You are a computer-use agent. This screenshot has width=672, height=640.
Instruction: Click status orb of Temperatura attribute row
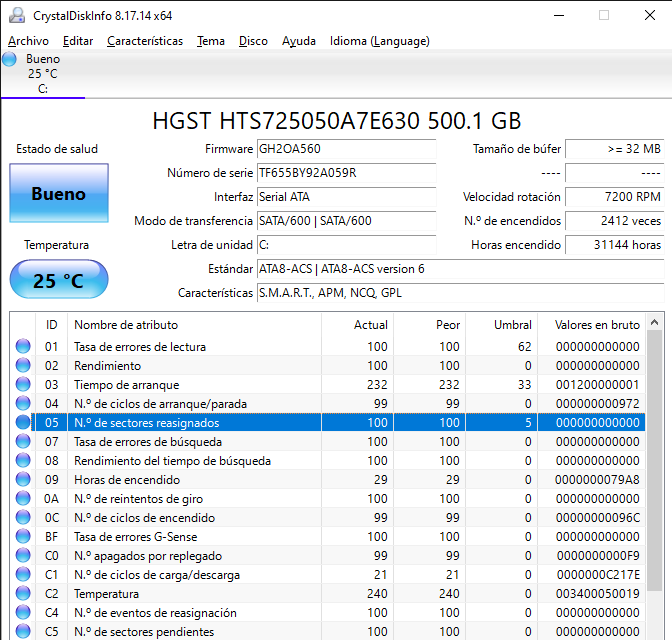(23, 594)
